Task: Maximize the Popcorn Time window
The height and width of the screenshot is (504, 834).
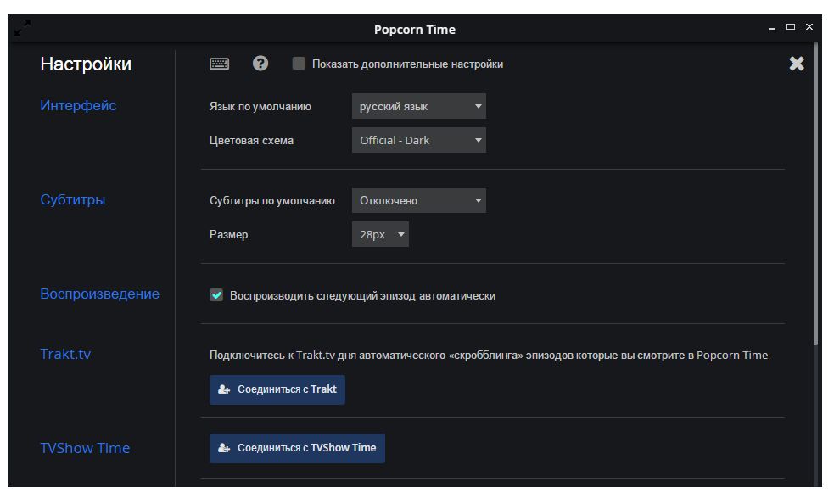Action: [791, 27]
